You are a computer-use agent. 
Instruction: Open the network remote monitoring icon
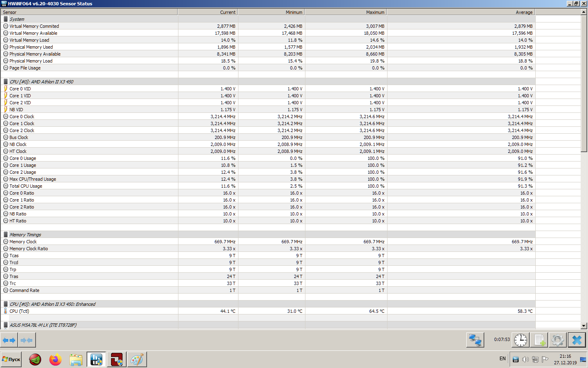coord(475,340)
